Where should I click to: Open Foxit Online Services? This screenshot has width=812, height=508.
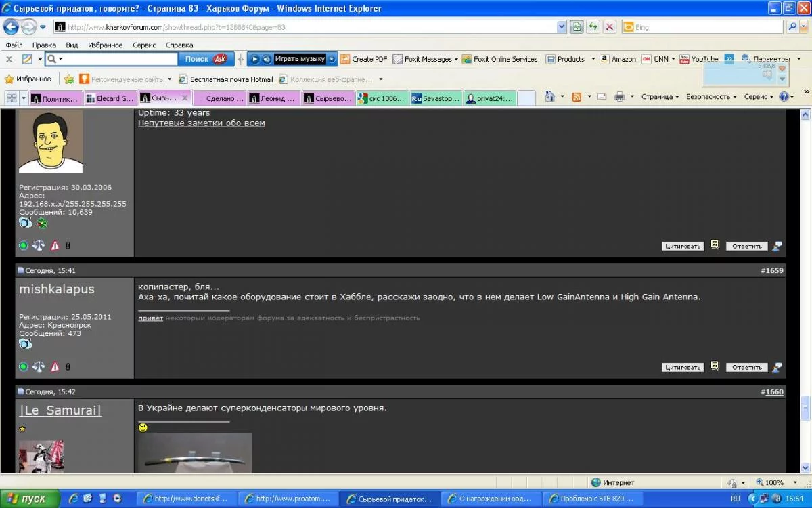point(500,59)
